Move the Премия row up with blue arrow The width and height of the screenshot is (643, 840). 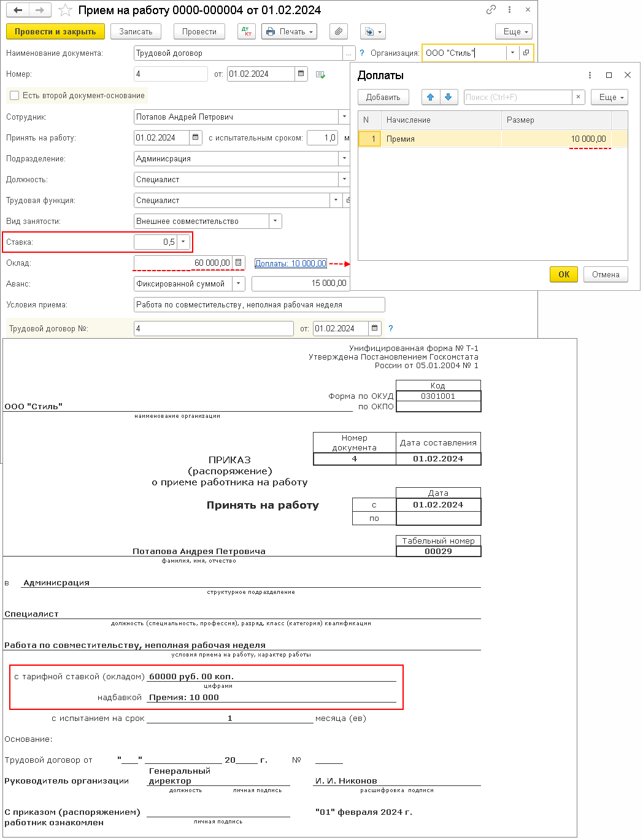[430, 97]
